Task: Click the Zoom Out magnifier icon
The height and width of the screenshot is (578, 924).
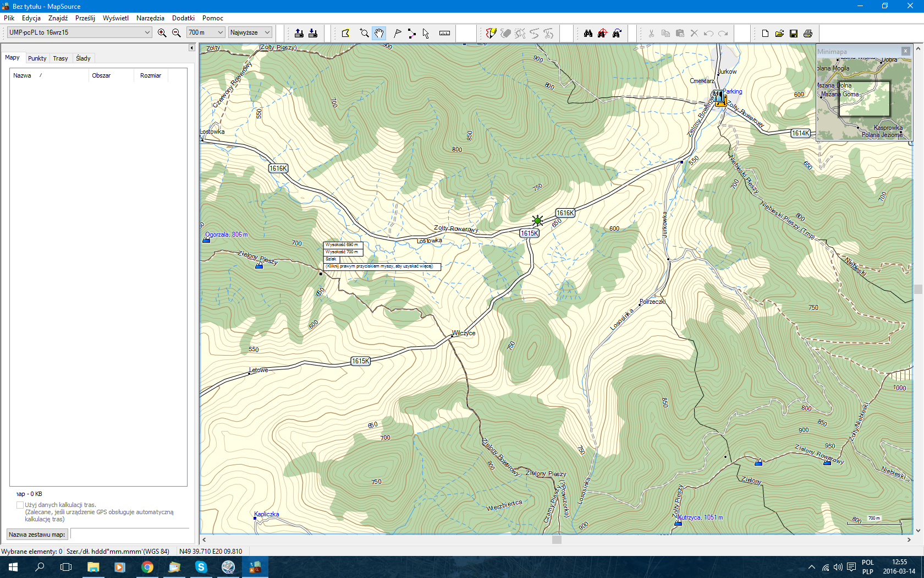Action: point(176,33)
